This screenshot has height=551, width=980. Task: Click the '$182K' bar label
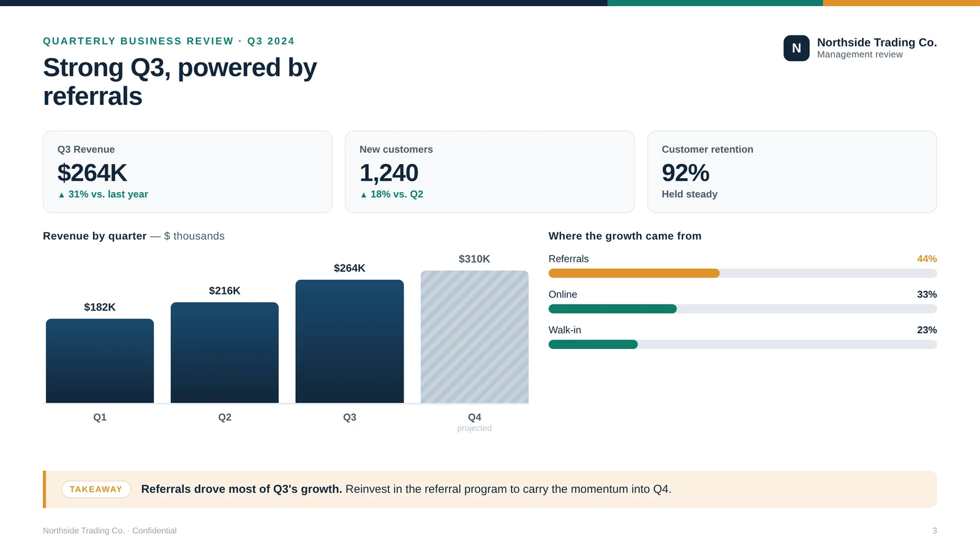(100, 307)
